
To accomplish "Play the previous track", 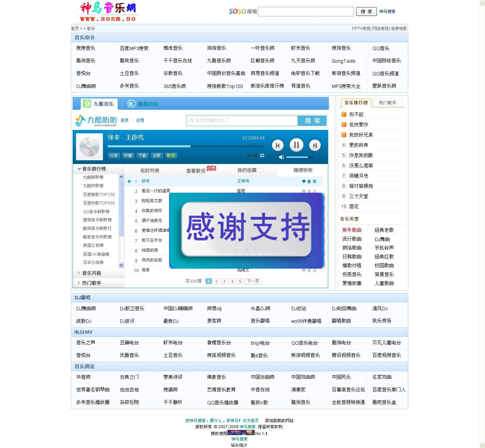I will click(278, 146).
